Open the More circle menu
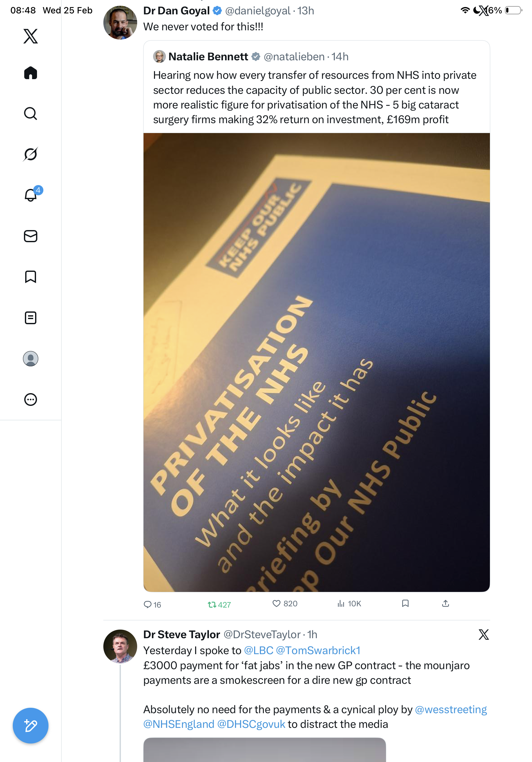 (31, 399)
